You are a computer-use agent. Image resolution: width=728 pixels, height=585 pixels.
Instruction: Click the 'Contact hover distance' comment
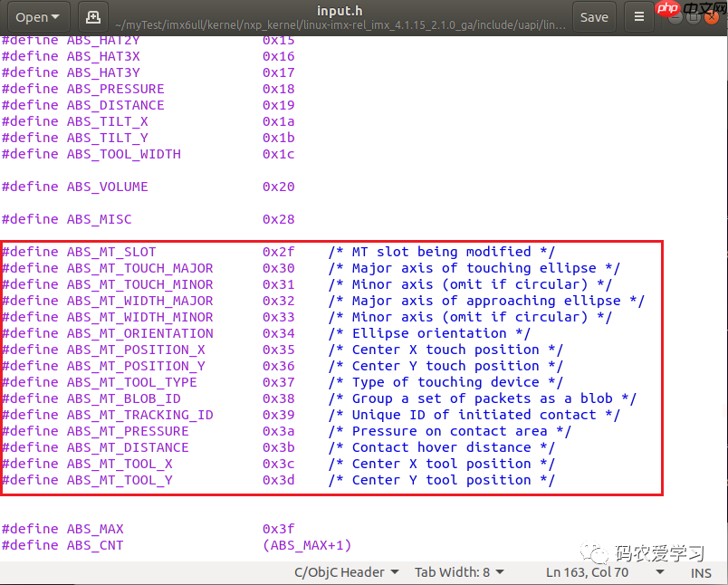pyautogui.click(x=442, y=447)
